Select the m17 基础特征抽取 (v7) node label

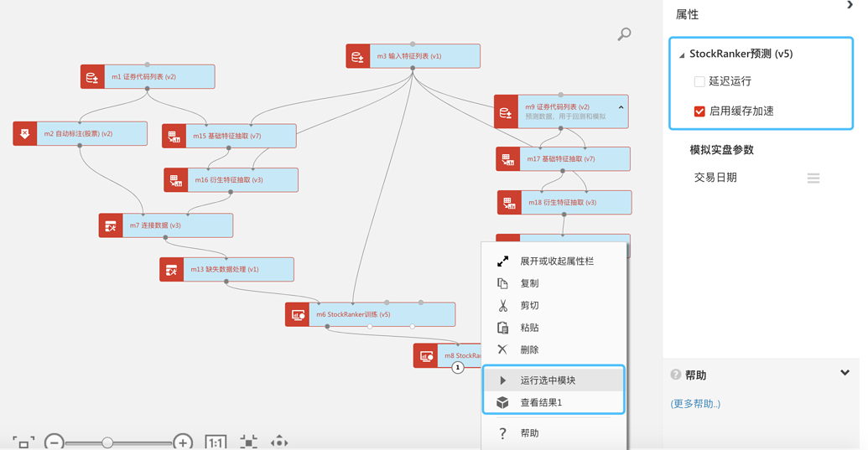click(x=561, y=159)
